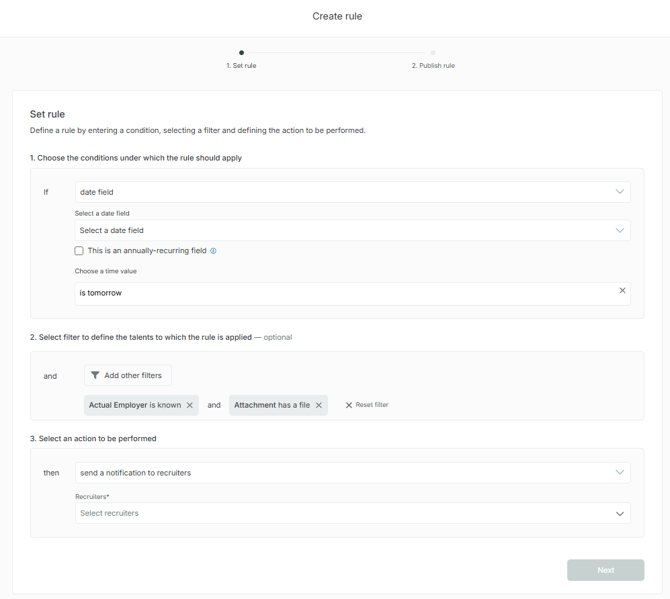Image resolution: width=670 pixels, height=599 pixels.
Task: Click inside the 'is tomorrow' time value field
Action: [x=340, y=293]
